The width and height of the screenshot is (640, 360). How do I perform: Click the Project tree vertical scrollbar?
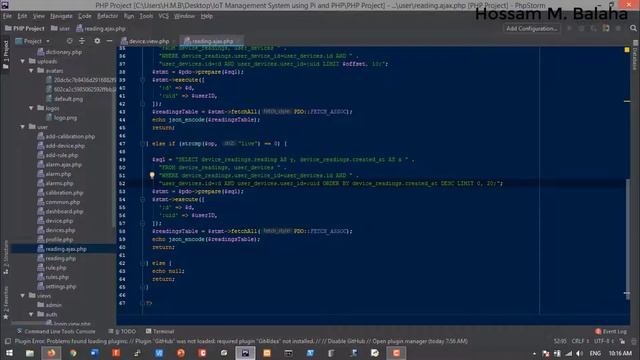[114, 159]
